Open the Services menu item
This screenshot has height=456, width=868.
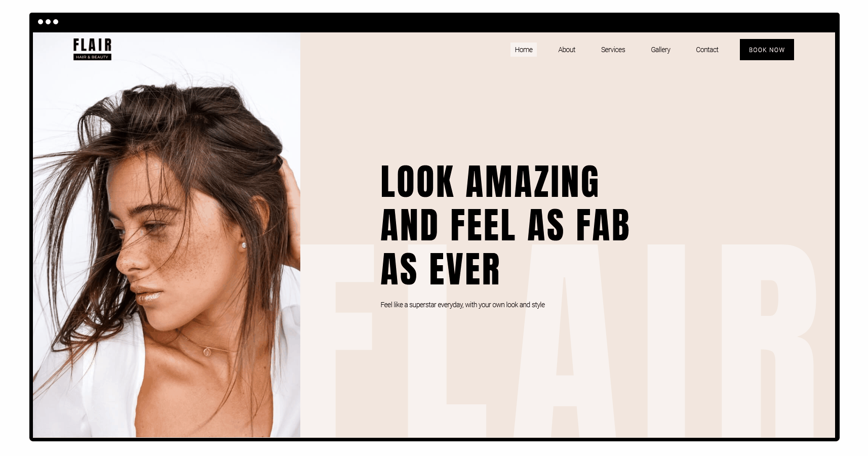coord(613,50)
